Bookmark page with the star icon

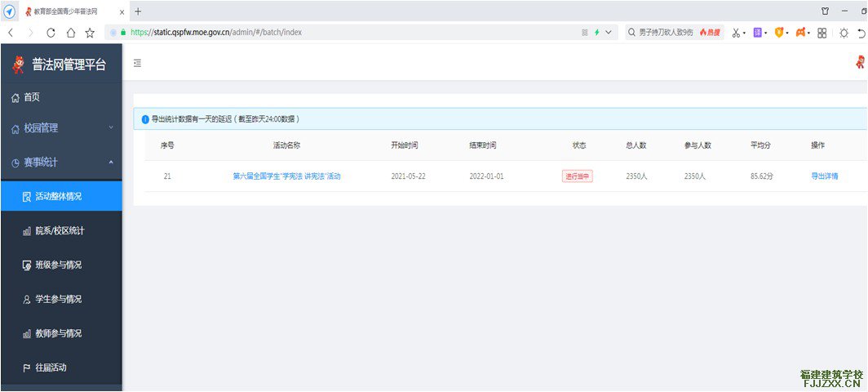pos(90,33)
